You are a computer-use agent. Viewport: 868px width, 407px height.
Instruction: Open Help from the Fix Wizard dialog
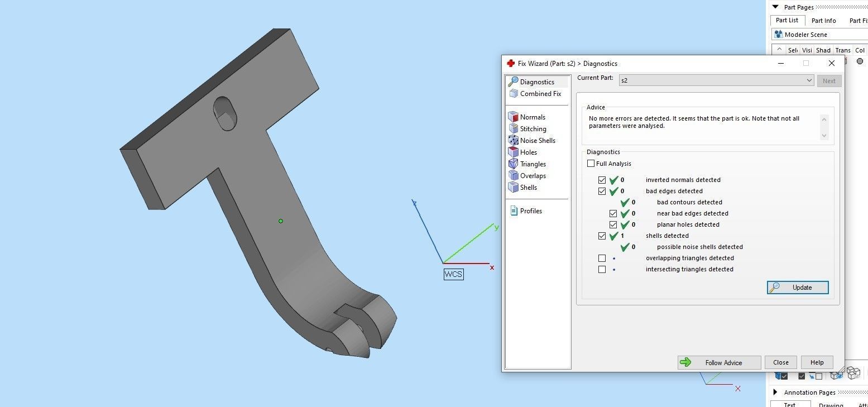(x=817, y=362)
